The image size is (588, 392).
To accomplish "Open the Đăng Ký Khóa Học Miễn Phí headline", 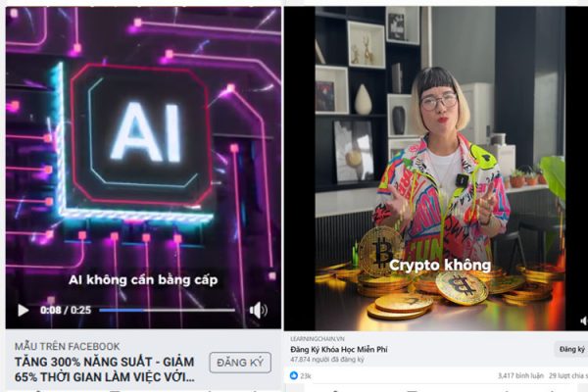I will point(339,349).
